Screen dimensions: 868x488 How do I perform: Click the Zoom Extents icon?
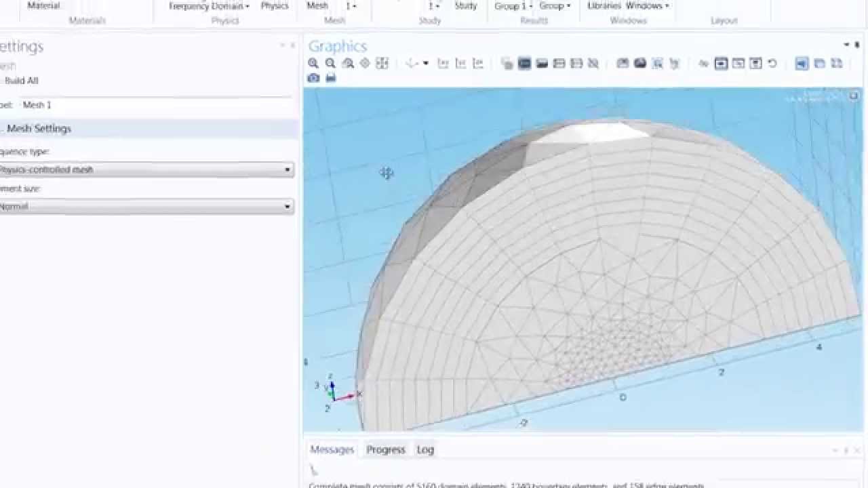(x=382, y=63)
